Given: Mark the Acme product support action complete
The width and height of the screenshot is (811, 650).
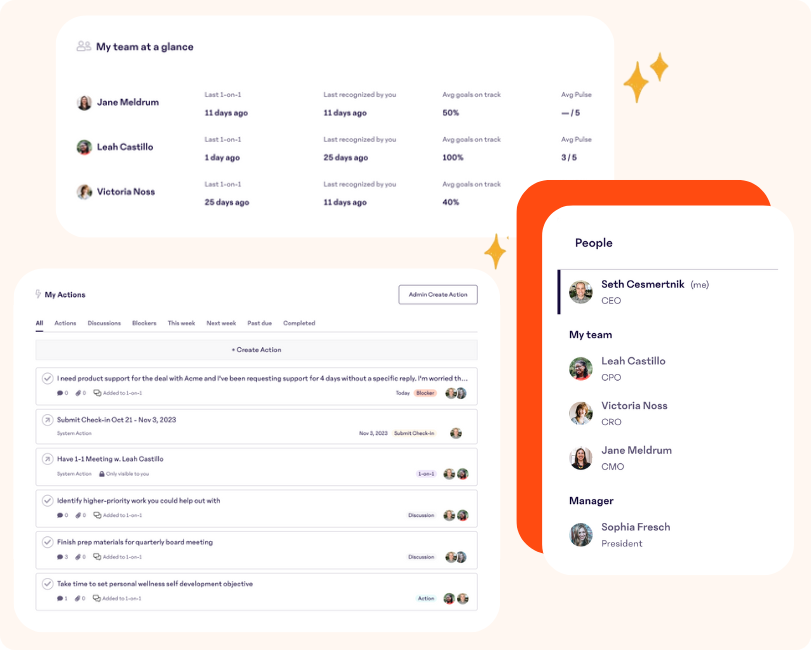Looking at the screenshot, I should point(47,378).
